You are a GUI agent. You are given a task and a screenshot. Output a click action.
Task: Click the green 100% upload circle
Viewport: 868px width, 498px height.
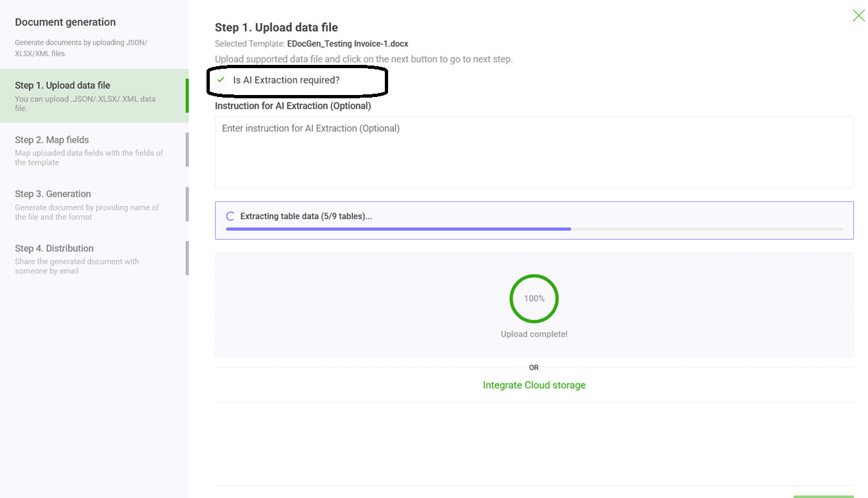534,298
